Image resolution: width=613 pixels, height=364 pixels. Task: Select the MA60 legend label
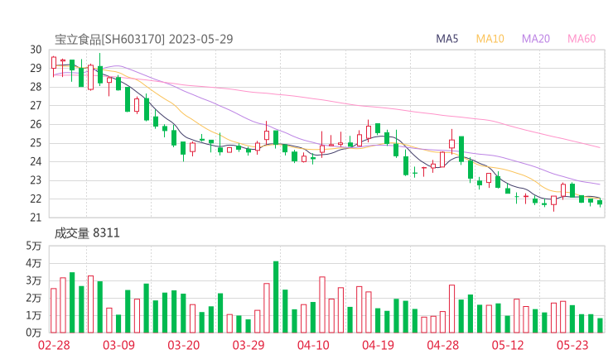[x=582, y=39]
